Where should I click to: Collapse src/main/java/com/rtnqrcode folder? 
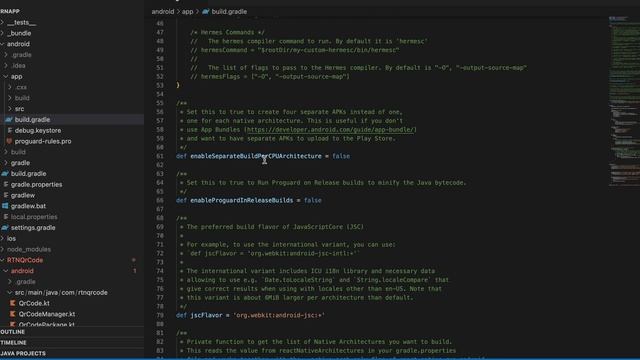coord(10,293)
